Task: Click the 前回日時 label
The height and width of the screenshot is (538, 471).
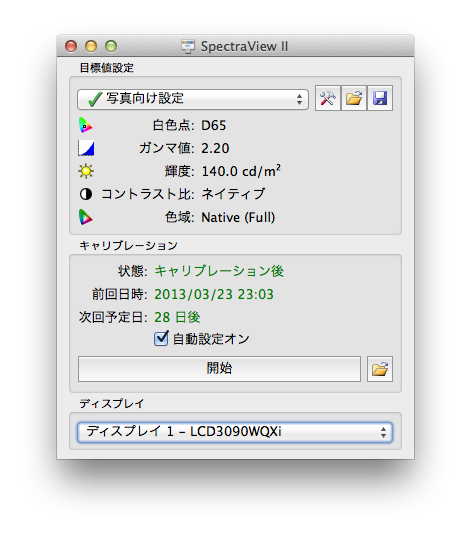Action: 120,294
